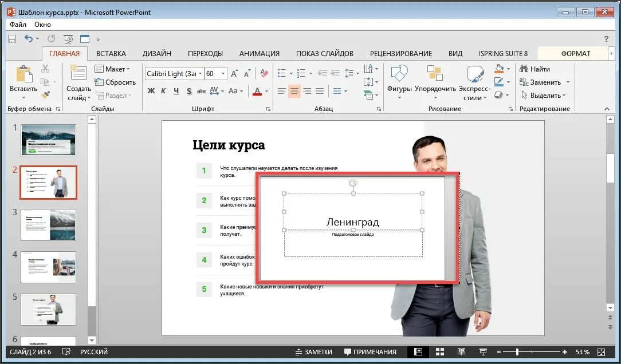
Task: Expand the font size dropdown
Action: pos(223,74)
